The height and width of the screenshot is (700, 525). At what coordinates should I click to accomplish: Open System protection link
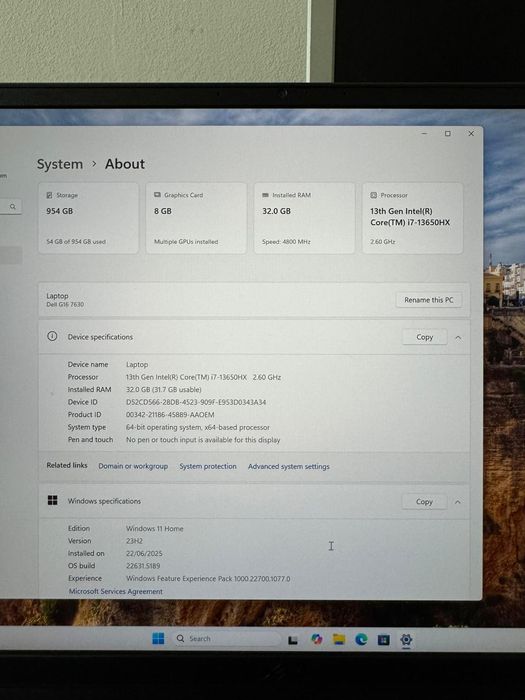208,466
